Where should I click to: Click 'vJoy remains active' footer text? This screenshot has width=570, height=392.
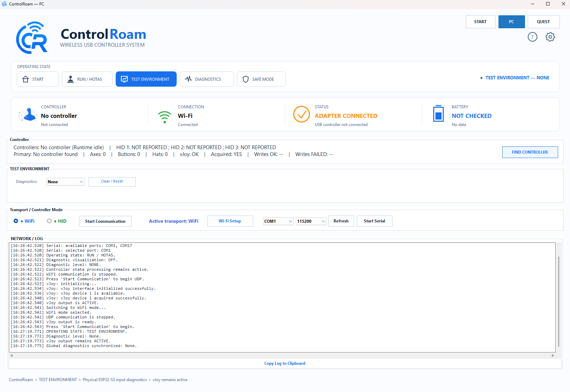(170, 380)
